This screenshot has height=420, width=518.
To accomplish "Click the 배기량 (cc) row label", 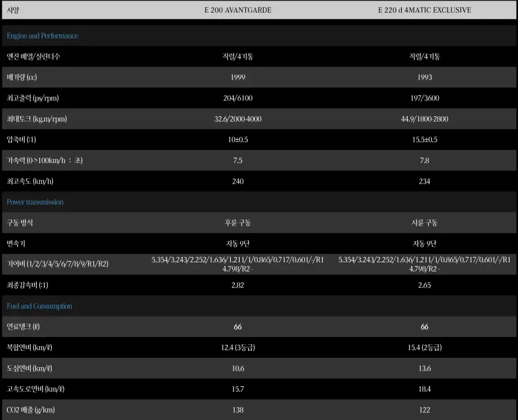I will (22, 77).
